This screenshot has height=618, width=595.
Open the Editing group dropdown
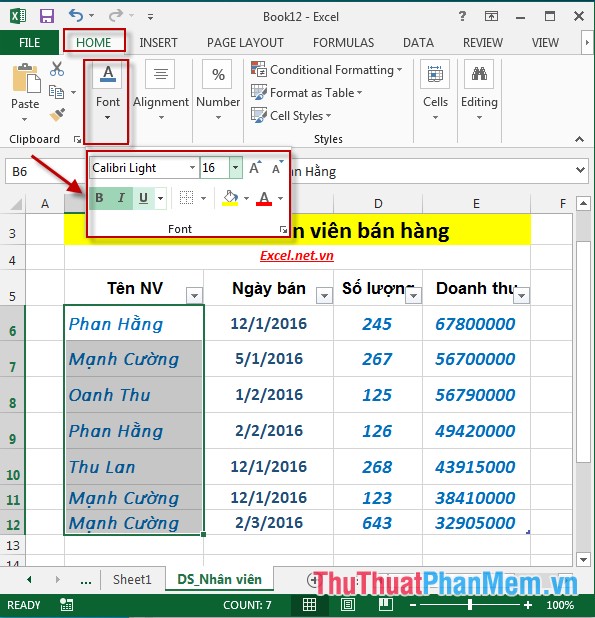(x=479, y=91)
